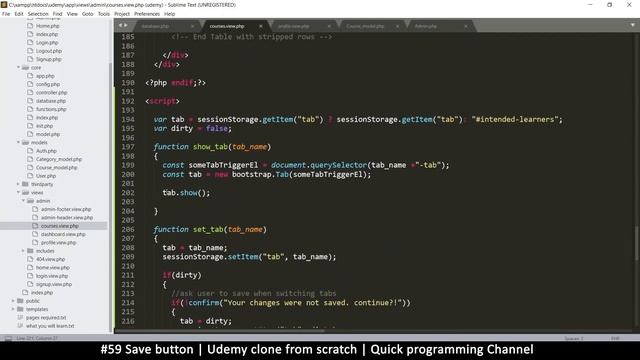Collapse the views folder

click(18, 192)
